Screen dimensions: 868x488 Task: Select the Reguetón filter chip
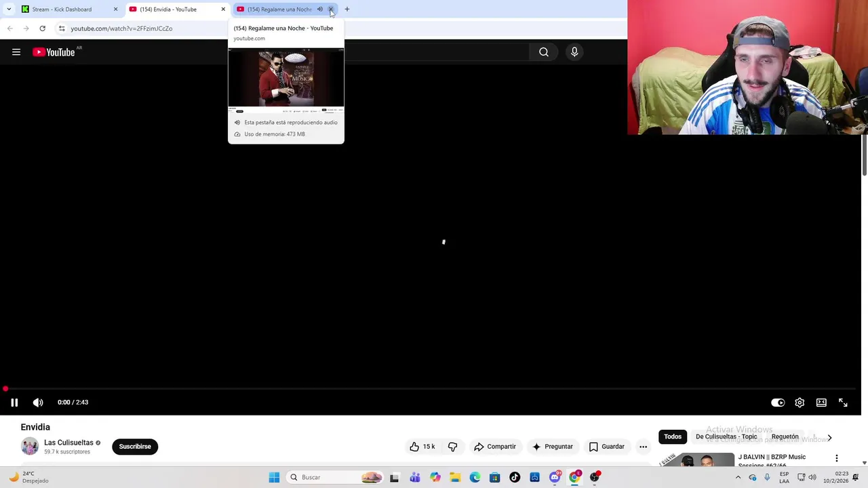pyautogui.click(x=785, y=436)
